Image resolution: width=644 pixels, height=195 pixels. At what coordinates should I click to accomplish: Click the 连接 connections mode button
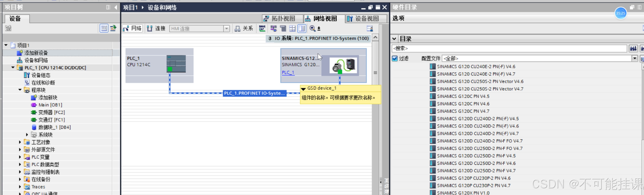(156, 28)
